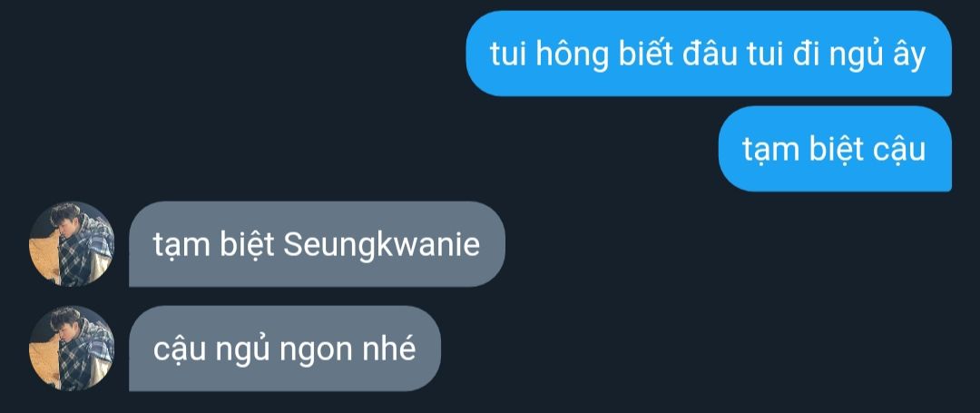This screenshot has width=980, height=413.
Task: Click the word 'biết' in the top message
Action: pos(644,54)
